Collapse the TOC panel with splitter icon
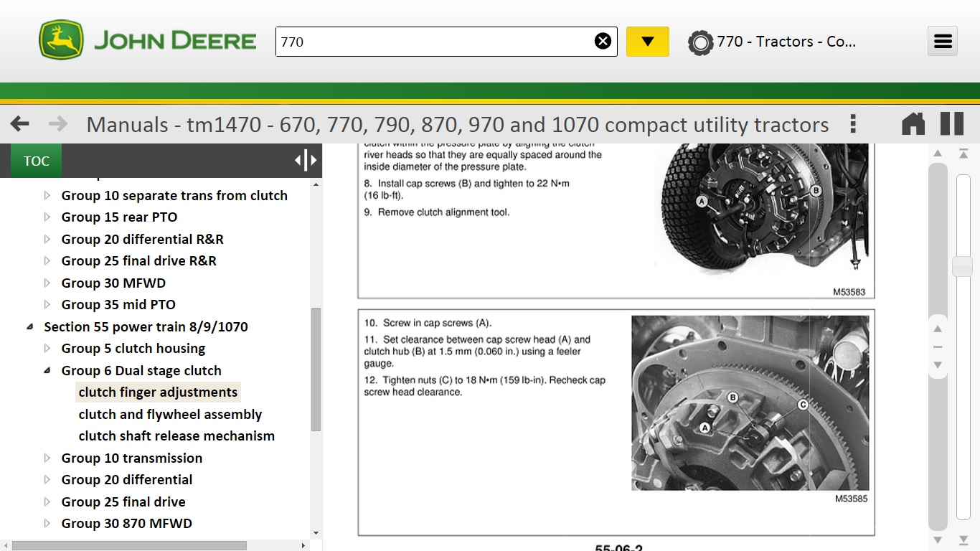 click(306, 161)
